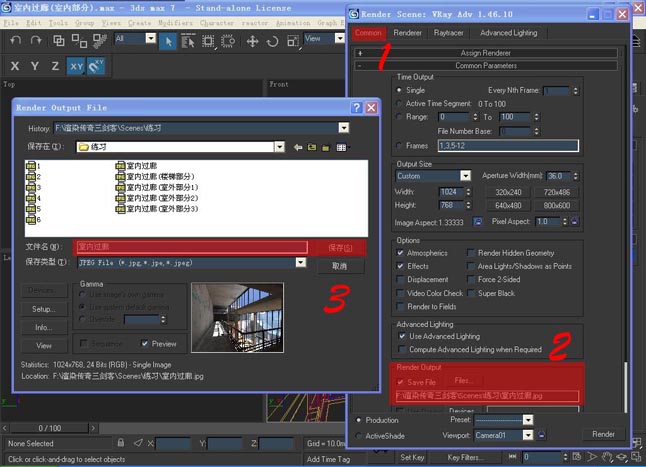This screenshot has height=467, width=646.
Task: Click the Redo arrow in main toolbar
Action: point(36,40)
